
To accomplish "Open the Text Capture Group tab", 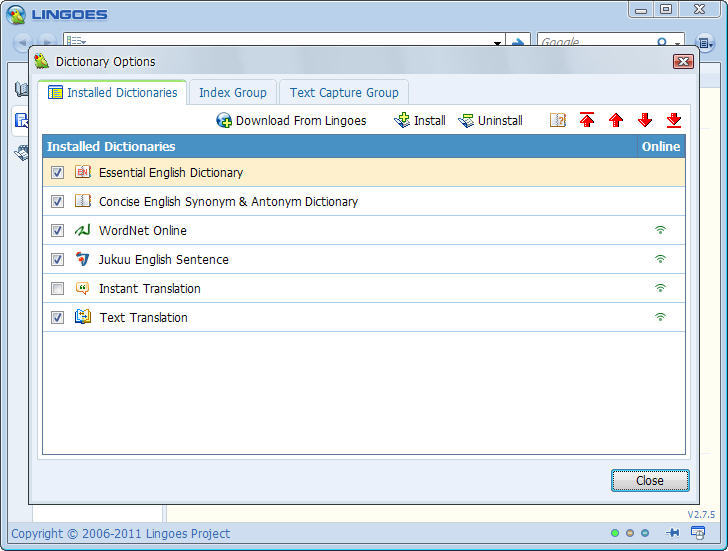I will 344,92.
